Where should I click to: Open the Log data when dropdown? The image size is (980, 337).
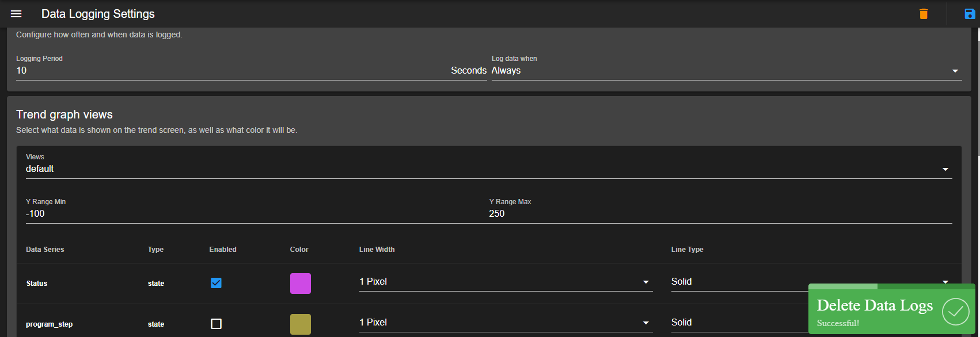click(x=727, y=70)
